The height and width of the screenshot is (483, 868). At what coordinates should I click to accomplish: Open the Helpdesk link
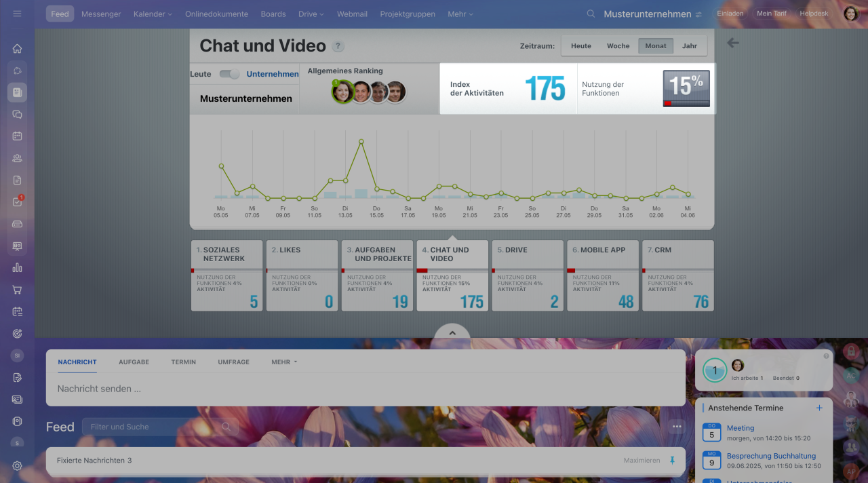point(814,14)
